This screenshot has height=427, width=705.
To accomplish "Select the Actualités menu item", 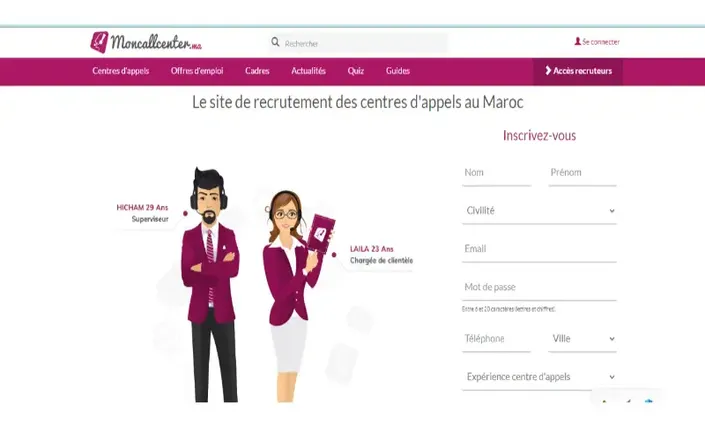I will click(x=308, y=71).
